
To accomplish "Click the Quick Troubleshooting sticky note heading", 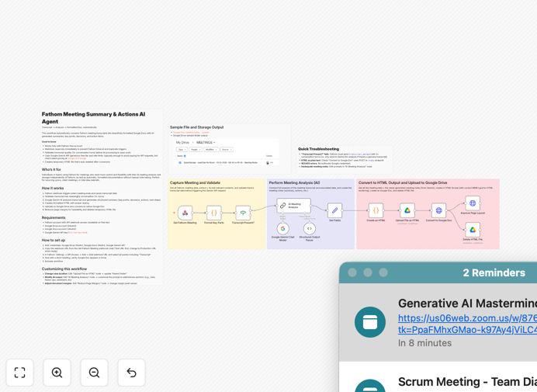I will tap(318, 149).
